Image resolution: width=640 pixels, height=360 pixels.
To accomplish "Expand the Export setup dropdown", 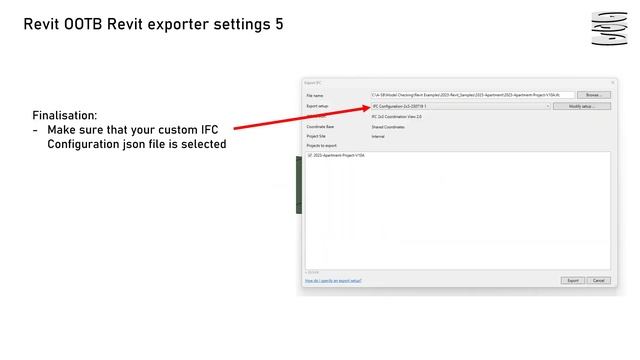I will pyautogui.click(x=461, y=106).
